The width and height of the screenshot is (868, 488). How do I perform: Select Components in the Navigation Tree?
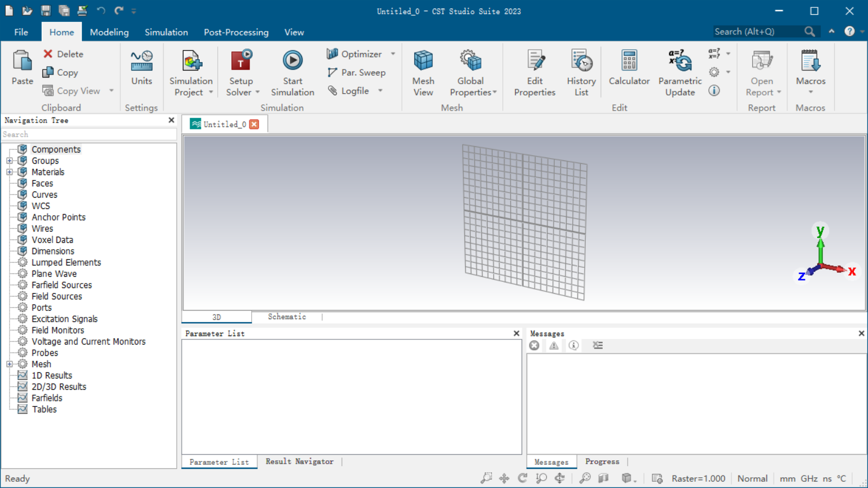[56, 149]
